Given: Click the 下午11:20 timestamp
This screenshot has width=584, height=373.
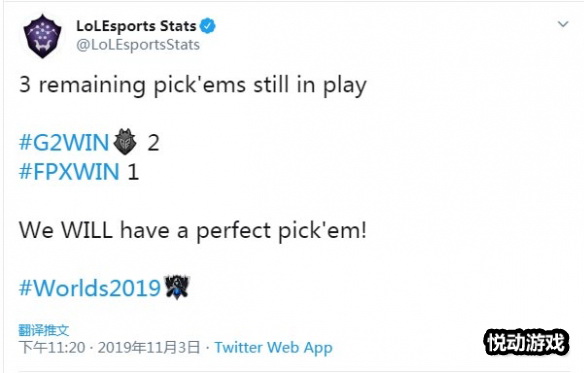Looking at the screenshot, I should (x=52, y=347).
